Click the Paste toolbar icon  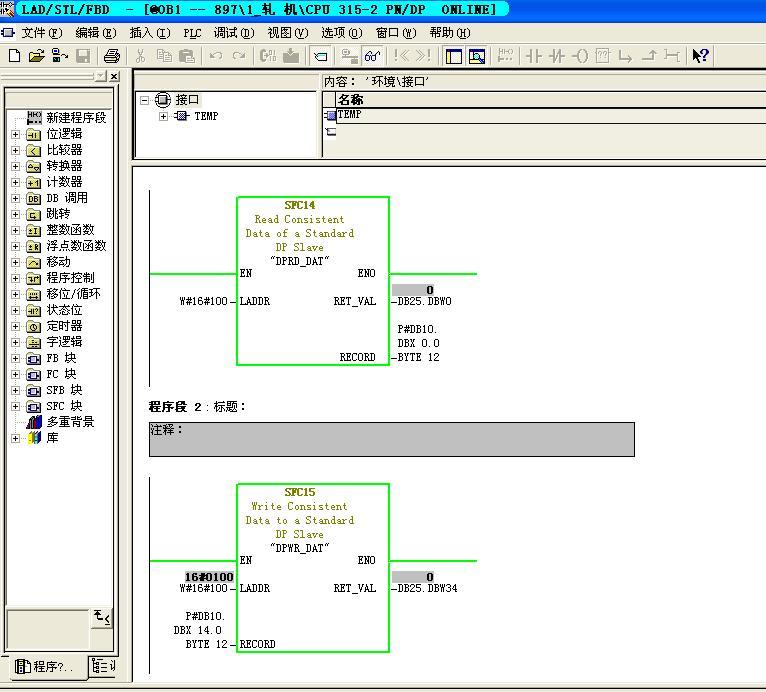tap(187, 56)
